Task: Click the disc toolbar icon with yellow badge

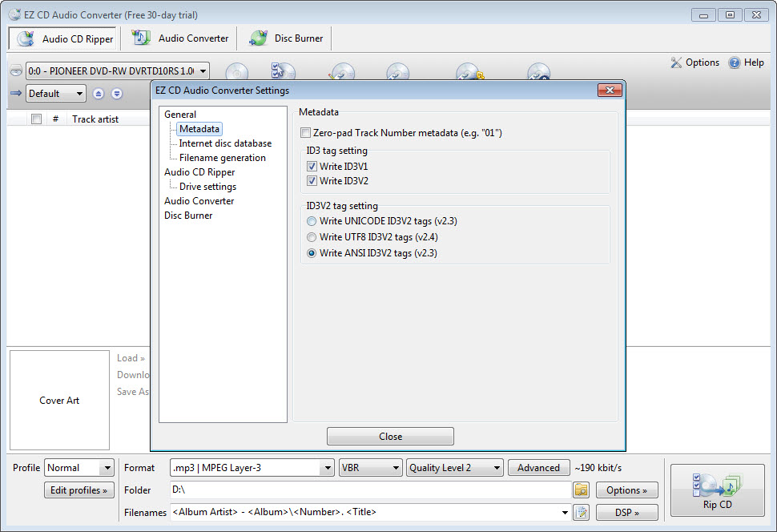Action: coord(469,72)
